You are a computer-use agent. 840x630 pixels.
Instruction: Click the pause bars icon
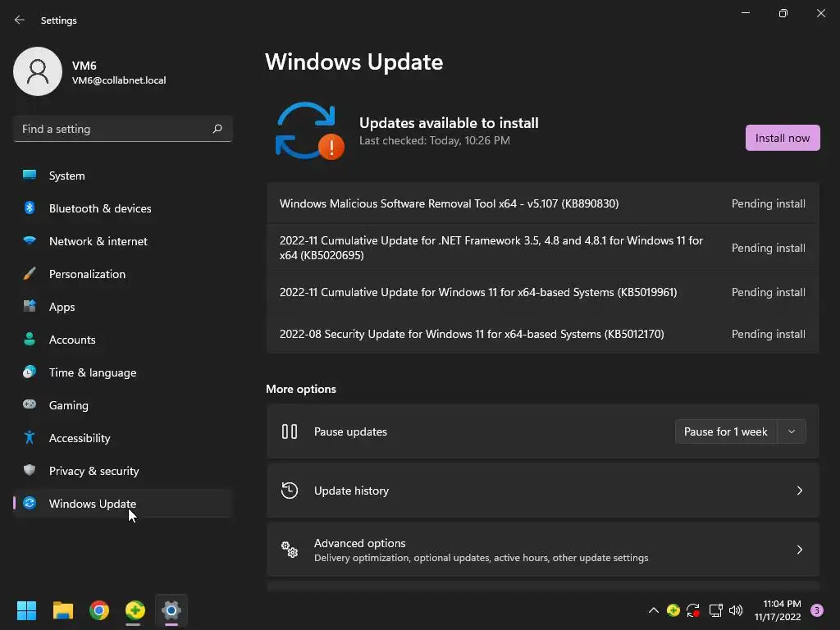(x=290, y=431)
